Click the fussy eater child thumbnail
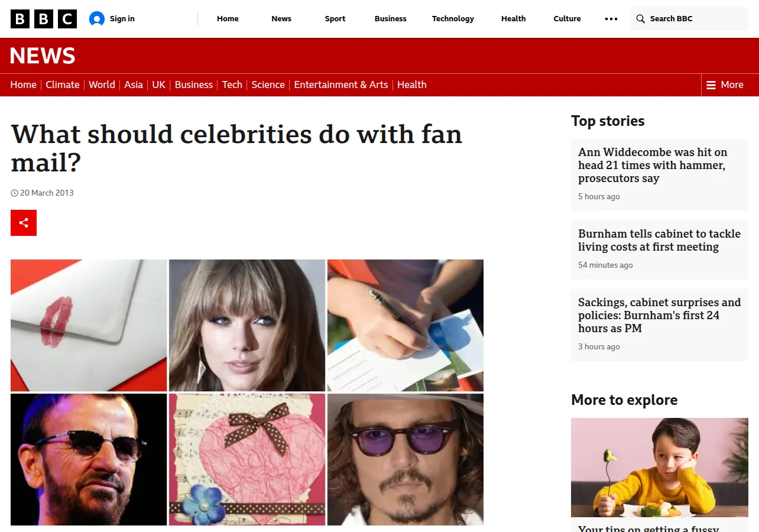 (660, 468)
